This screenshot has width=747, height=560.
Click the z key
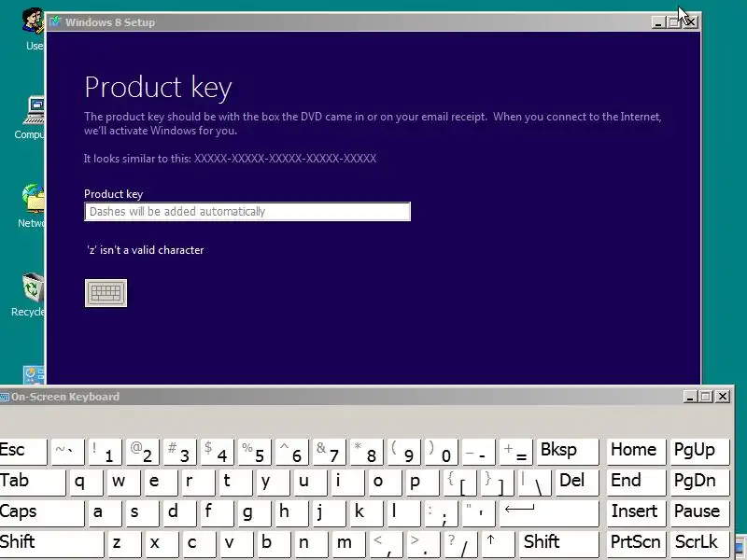124,543
